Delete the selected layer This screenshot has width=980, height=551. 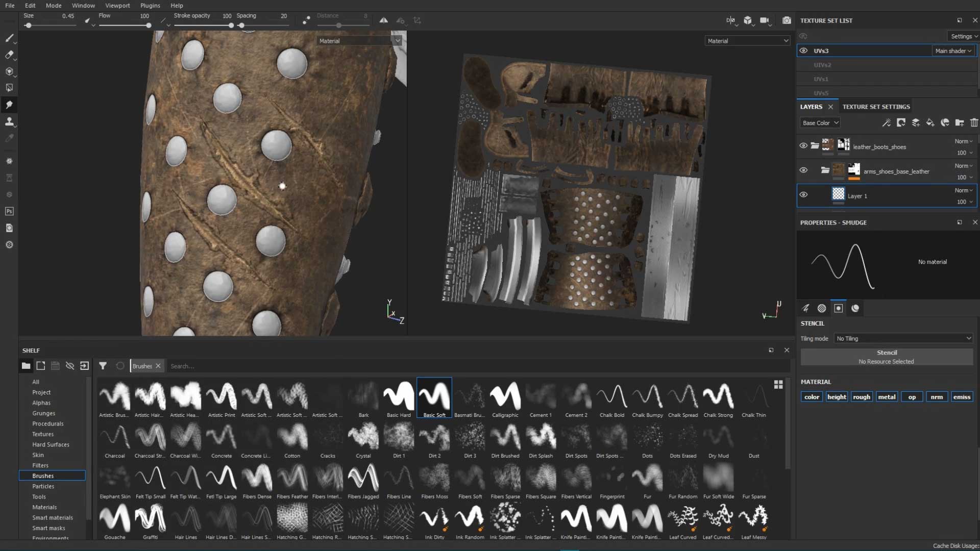point(974,122)
